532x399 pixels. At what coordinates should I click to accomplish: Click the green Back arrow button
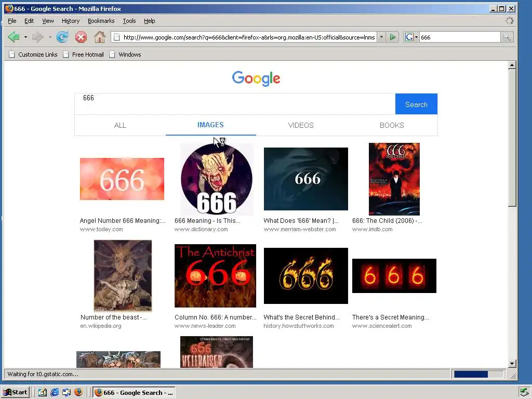14,37
